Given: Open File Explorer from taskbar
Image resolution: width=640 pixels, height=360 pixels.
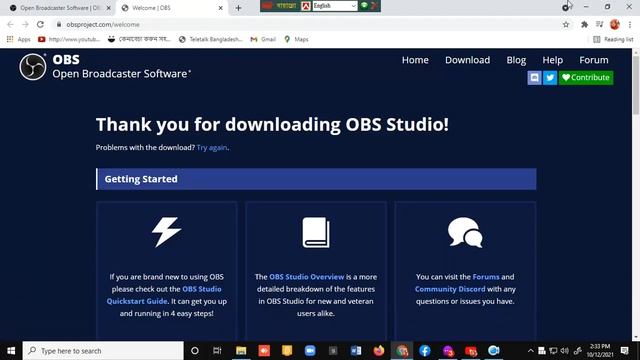Looking at the screenshot, I should 241,351.
